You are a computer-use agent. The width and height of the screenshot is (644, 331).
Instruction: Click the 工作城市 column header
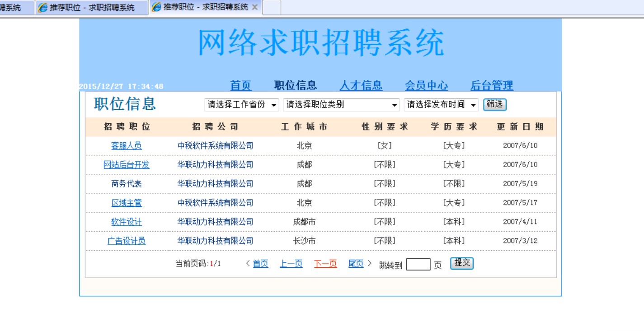click(x=304, y=127)
